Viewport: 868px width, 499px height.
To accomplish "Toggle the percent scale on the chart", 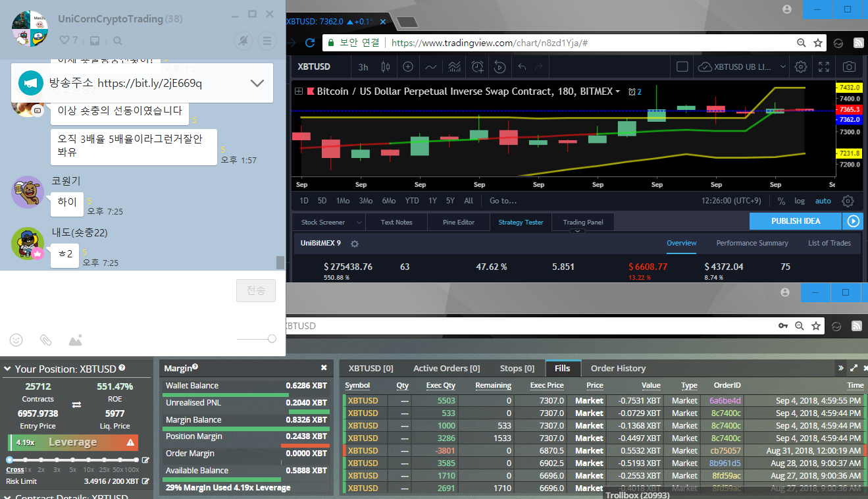I will click(781, 201).
